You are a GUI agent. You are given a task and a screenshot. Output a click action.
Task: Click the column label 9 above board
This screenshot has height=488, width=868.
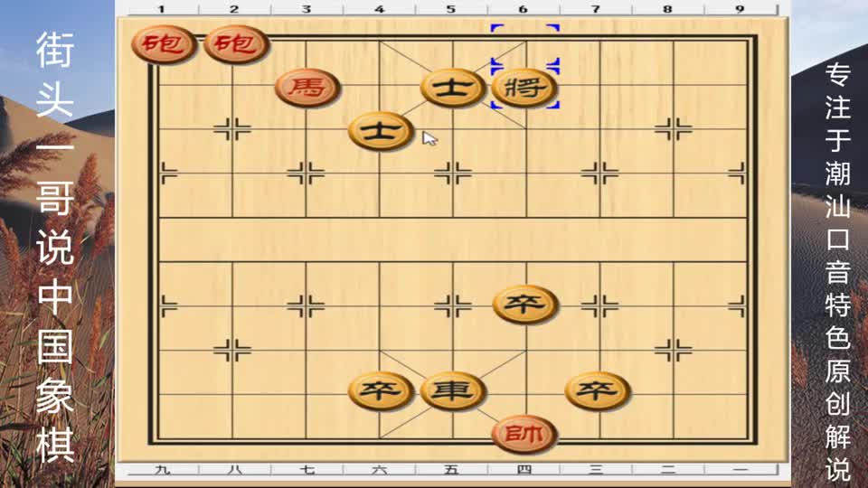click(x=741, y=9)
